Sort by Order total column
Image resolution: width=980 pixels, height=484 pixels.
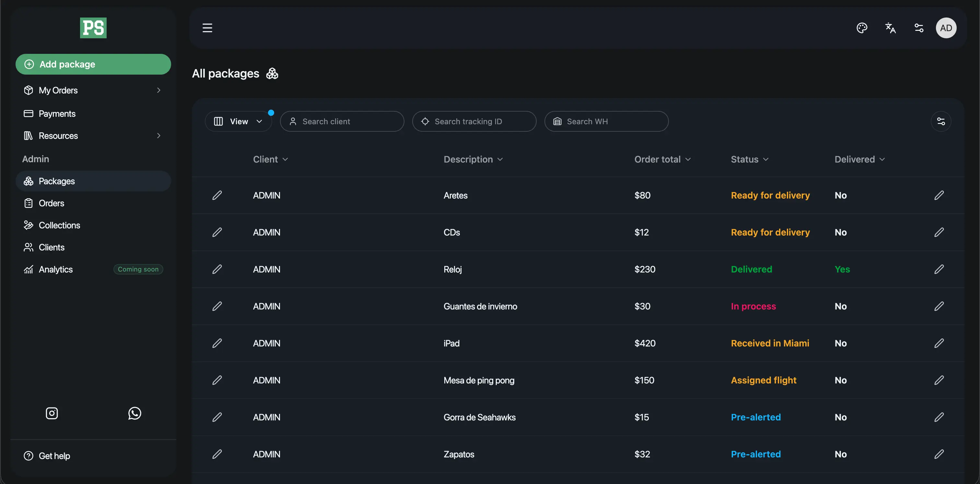(x=662, y=159)
